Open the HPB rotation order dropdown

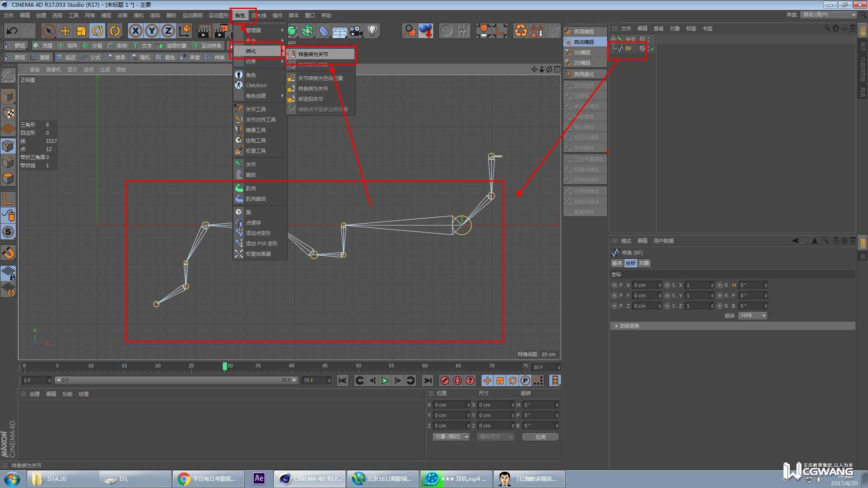tap(753, 315)
